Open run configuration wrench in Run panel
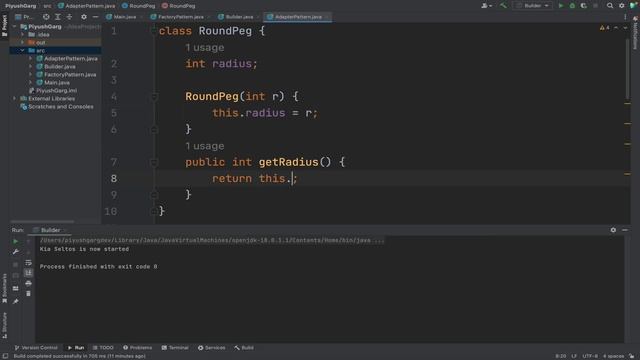640x360 pixels. tap(16, 252)
